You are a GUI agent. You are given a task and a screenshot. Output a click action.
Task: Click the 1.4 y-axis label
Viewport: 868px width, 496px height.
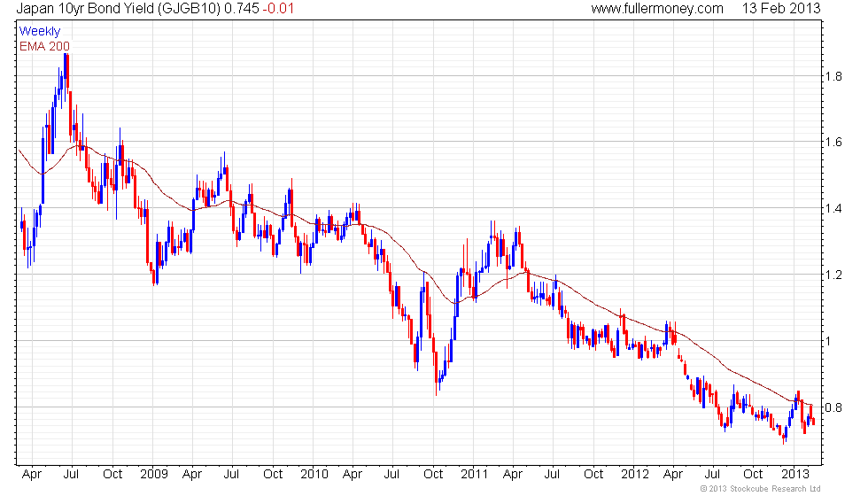pyautogui.click(x=833, y=209)
